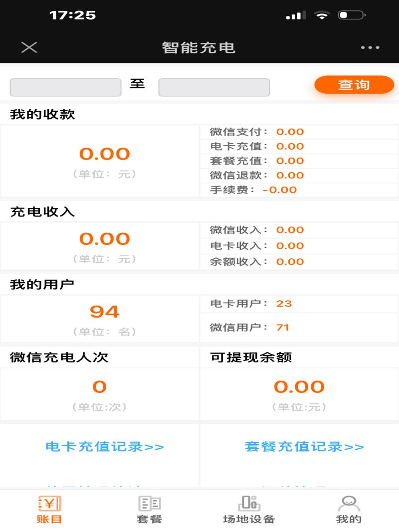This screenshot has height=532, width=399.
Task: Tap 电卡用户 count 23
Action: tap(284, 303)
